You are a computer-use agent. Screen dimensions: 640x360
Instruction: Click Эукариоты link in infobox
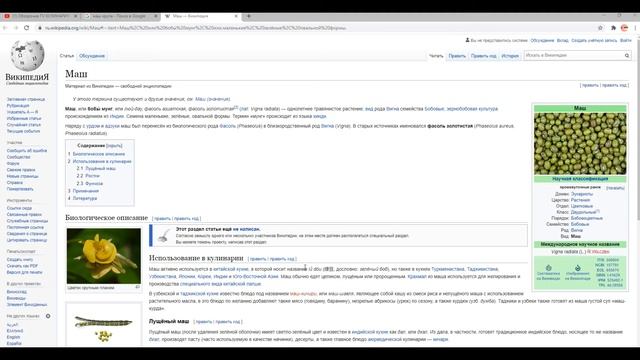pyautogui.click(x=582, y=194)
